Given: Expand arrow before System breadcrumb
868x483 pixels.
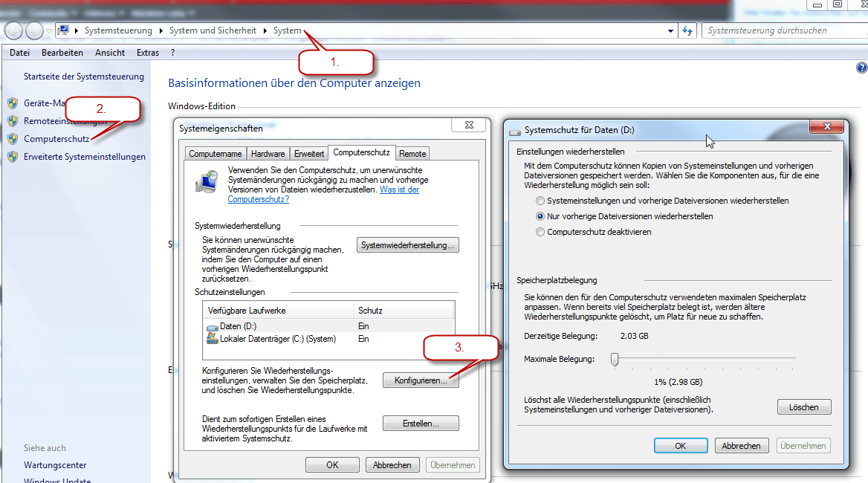Looking at the screenshot, I should [x=265, y=30].
